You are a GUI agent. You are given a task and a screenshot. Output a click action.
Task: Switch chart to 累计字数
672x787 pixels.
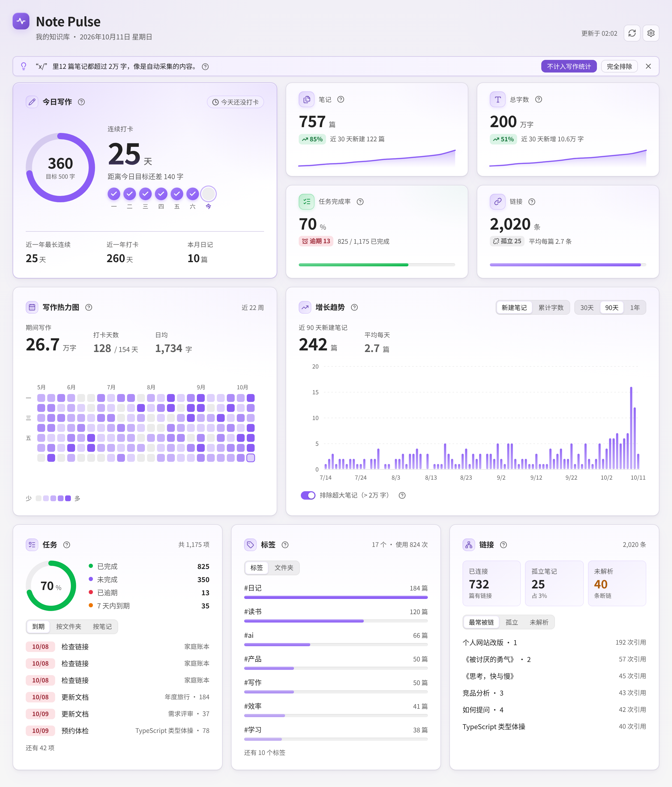(551, 308)
